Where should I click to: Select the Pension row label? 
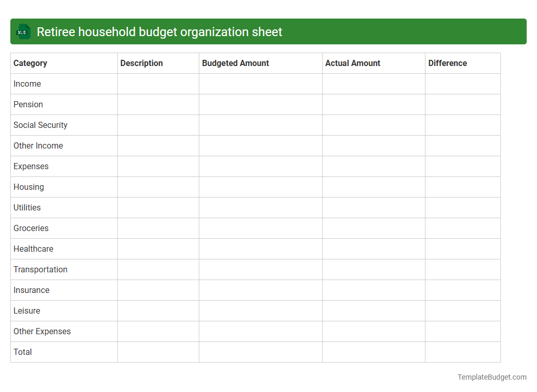28,104
